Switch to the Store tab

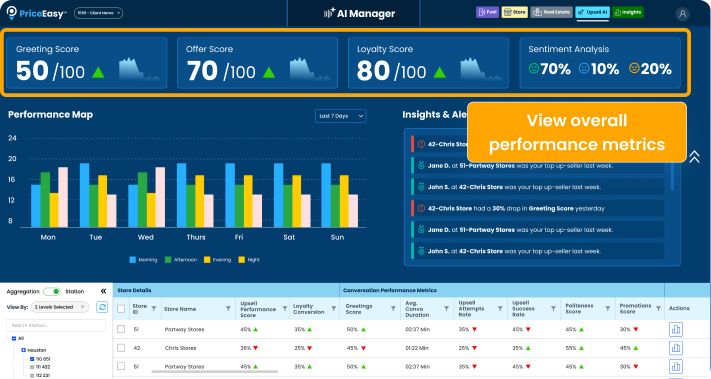(x=515, y=12)
